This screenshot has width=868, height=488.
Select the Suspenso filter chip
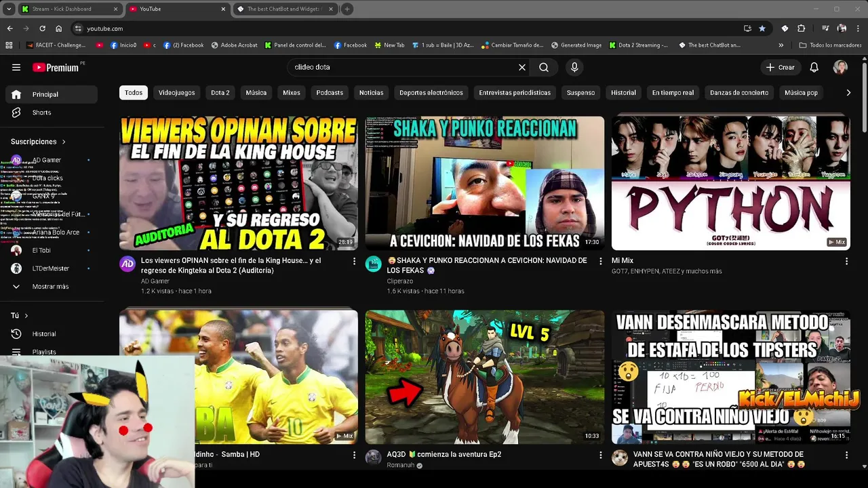point(581,92)
